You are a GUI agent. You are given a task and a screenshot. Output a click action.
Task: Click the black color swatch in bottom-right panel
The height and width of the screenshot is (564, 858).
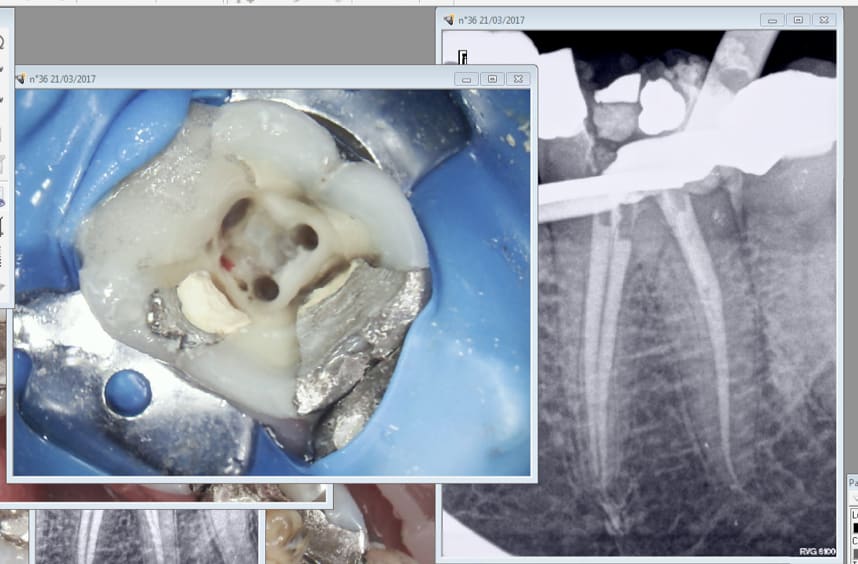[853, 526]
